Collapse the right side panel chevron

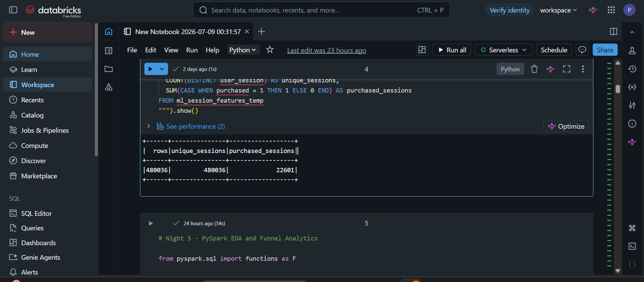[632, 32]
